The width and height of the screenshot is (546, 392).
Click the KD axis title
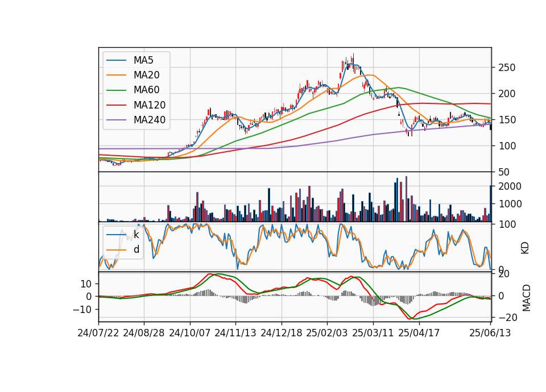pos(525,248)
